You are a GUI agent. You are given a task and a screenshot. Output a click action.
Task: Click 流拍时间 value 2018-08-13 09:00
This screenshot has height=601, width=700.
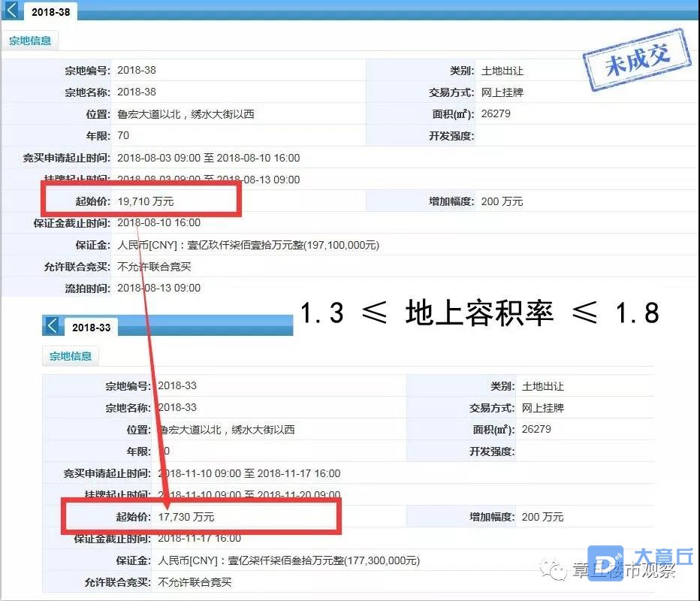[159, 288]
